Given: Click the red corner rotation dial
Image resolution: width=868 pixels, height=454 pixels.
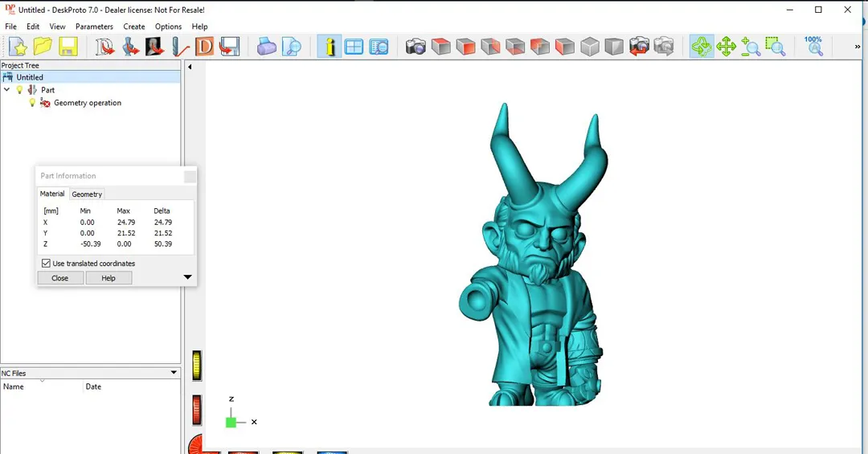Looking at the screenshot, I should (197, 444).
